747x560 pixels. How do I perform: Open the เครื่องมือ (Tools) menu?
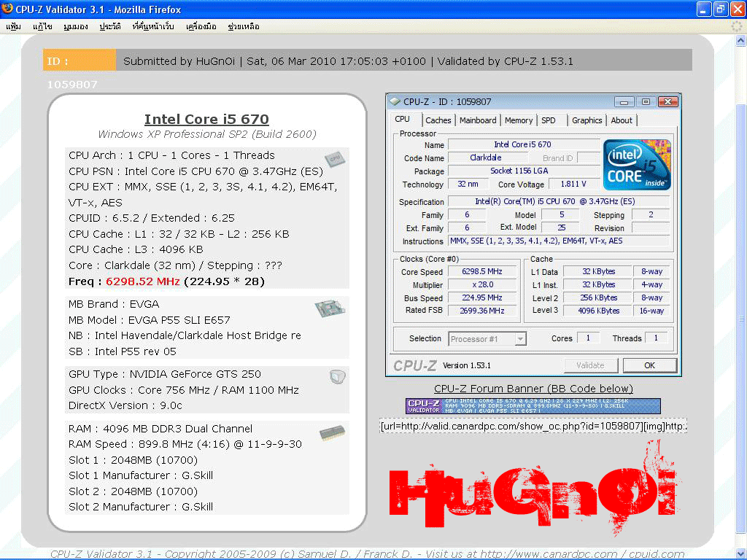[201, 26]
